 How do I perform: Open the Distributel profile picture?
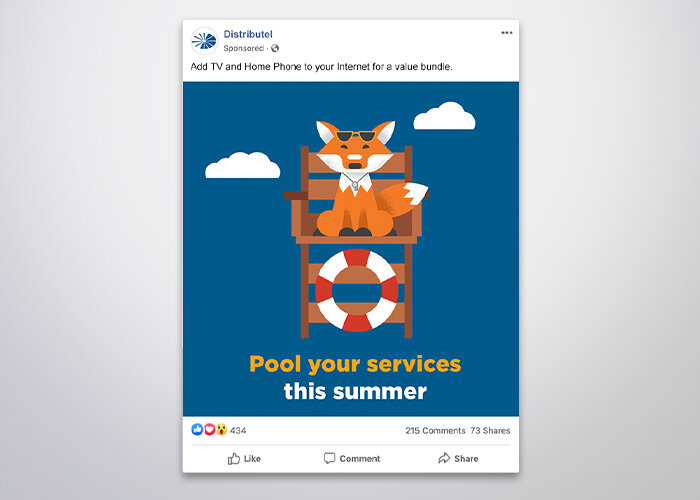204,41
